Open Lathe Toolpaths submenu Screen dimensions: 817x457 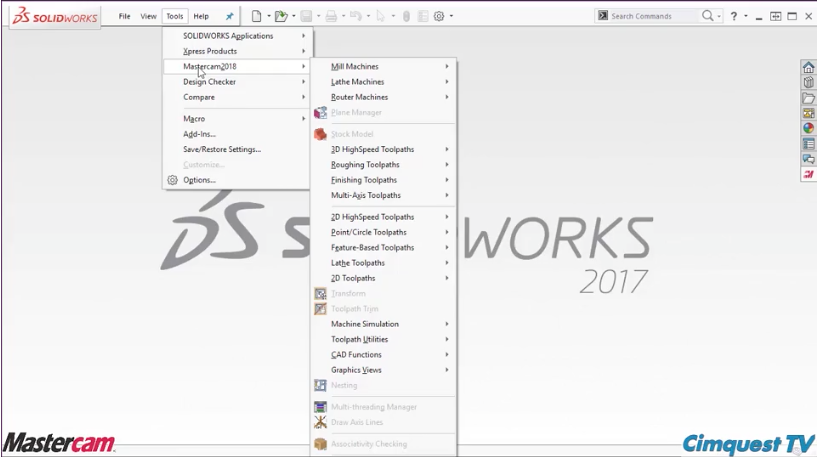coord(384,263)
